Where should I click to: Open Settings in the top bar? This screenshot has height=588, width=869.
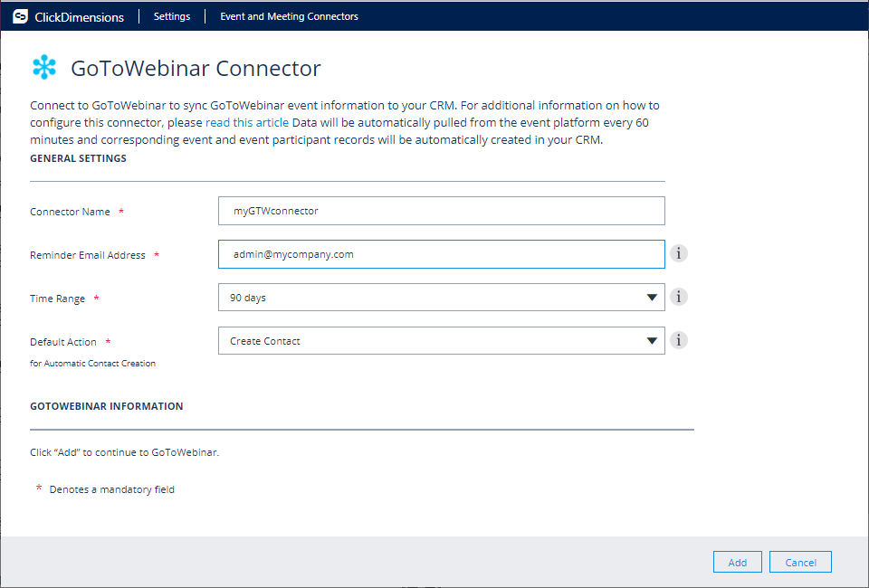click(172, 16)
